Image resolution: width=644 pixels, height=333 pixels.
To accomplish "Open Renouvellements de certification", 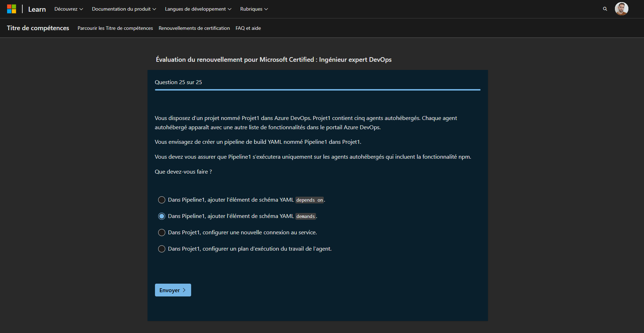I will [194, 28].
